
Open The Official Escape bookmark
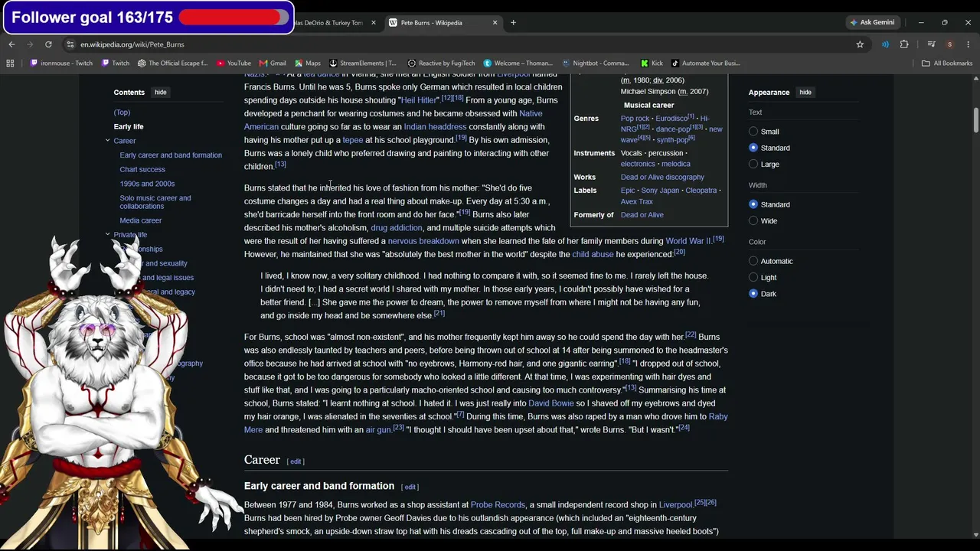pyautogui.click(x=172, y=64)
